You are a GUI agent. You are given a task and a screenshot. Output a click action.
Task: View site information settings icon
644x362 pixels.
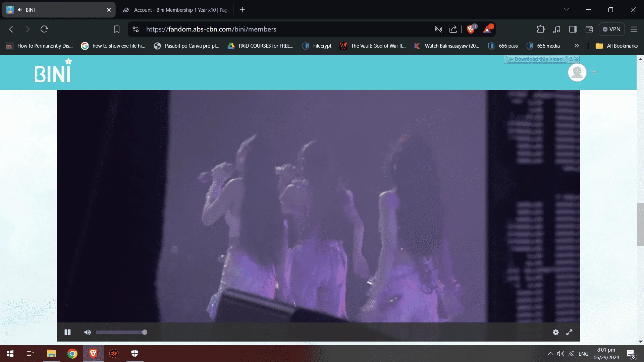136,29
